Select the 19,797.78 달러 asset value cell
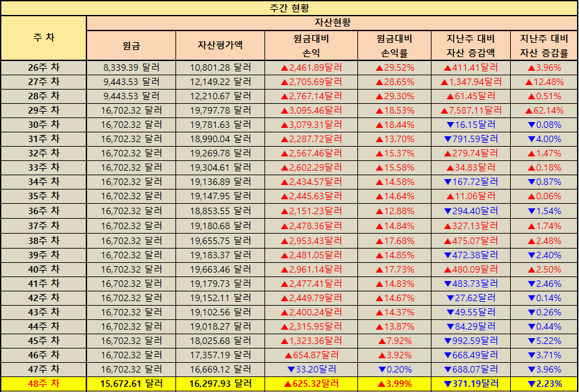 (x=220, y=110)
